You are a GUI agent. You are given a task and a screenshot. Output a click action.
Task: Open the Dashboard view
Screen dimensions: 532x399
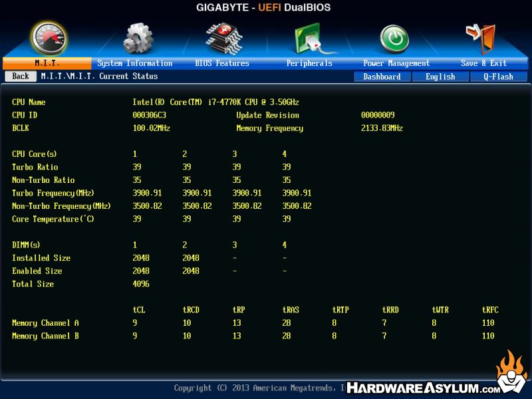[x=382, y=76]
